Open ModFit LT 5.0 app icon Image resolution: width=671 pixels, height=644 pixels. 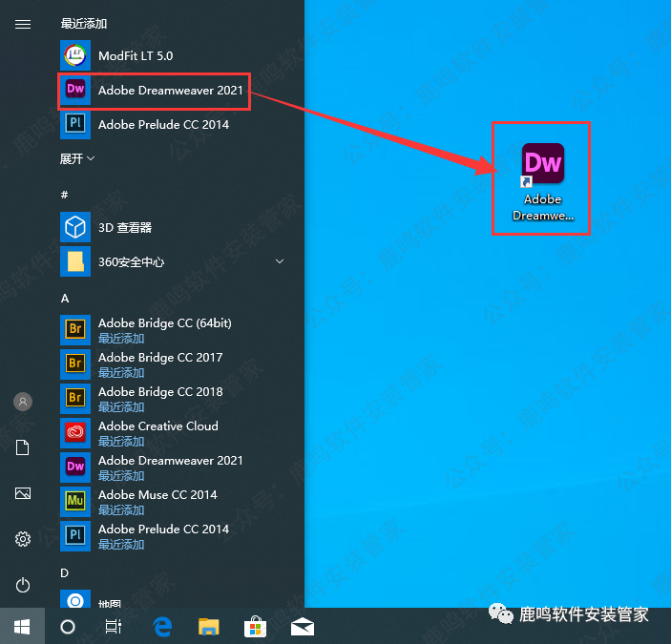75,55
